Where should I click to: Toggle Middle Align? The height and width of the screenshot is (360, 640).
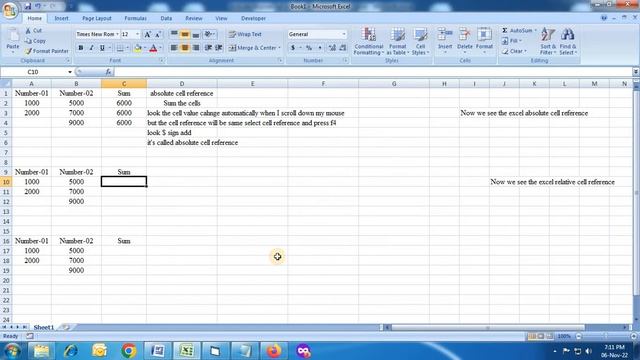tap(185, 34)
